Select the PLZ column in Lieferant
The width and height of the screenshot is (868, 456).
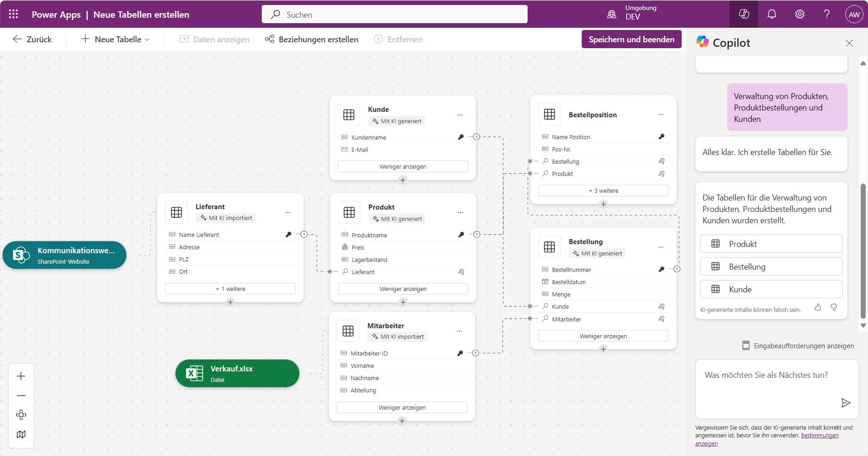coord(230,259)
